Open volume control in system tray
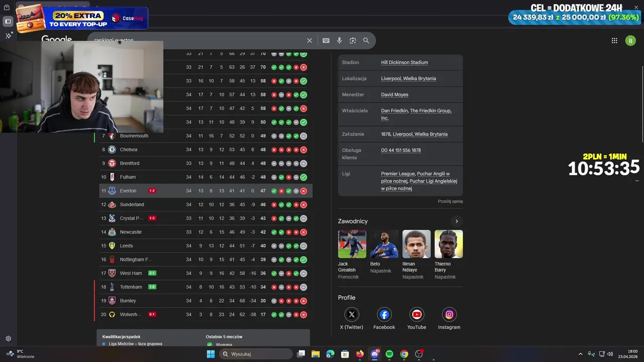644x362 pixels. click(x=610, y=354)
